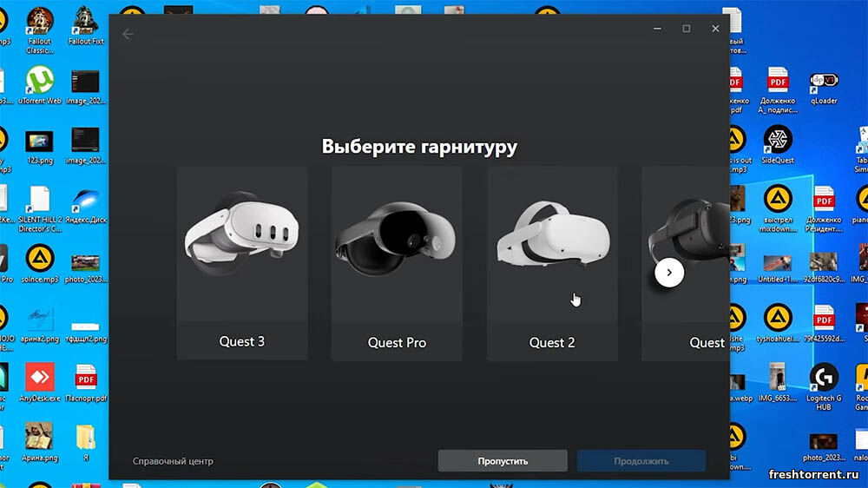
Task: Open the Яндекс.Диск desktop shortcut
Action: pos(86,206)
